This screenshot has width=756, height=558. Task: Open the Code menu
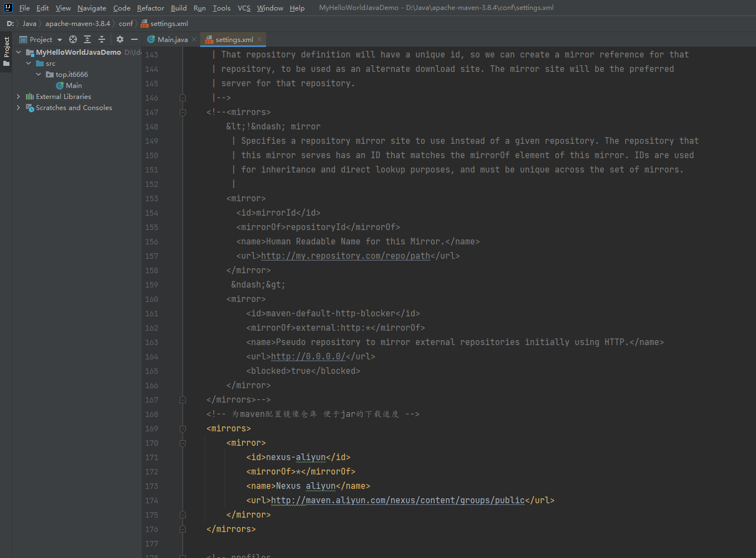point(122,8)
